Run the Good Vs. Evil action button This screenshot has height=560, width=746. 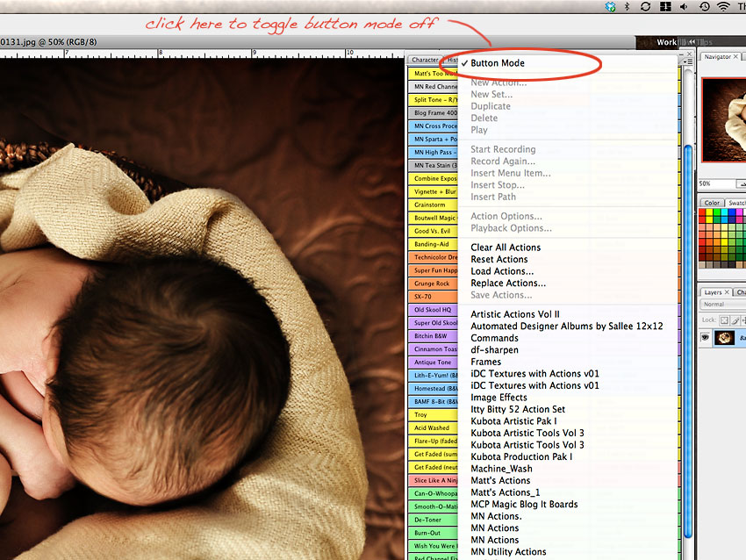click(433, 231)
